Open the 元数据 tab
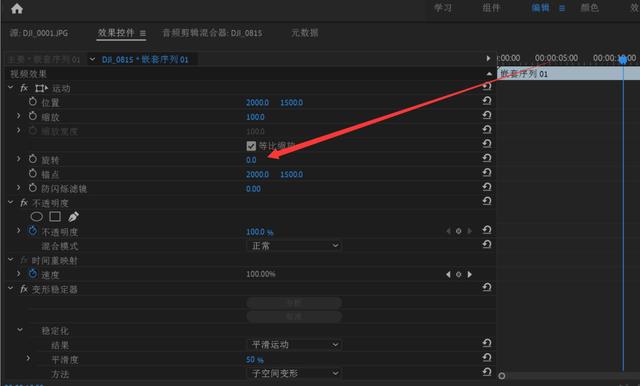This screenshot has height=386, width=640. coord(304,33)
